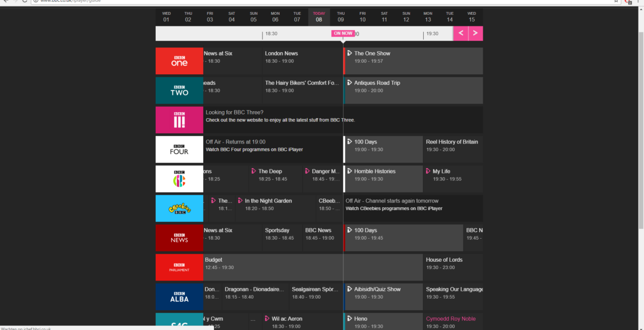The width and height of the screenshot is (644, 330).
Task: Open the BBC Two channel logo
Action: (x=179, y=90)
